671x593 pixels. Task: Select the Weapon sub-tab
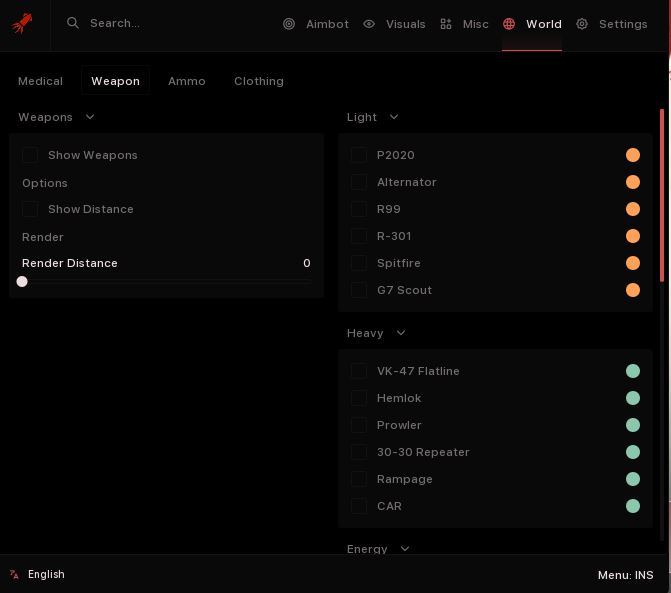tap(116, 81)
